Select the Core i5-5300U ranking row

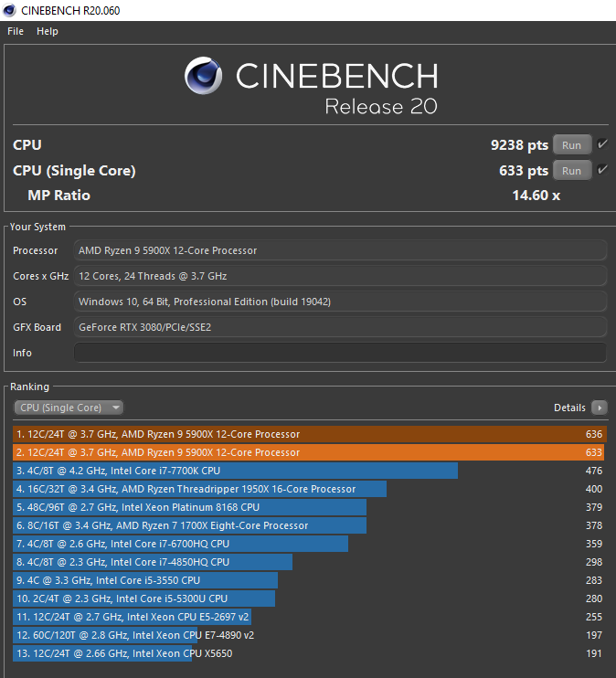(310, 599)
